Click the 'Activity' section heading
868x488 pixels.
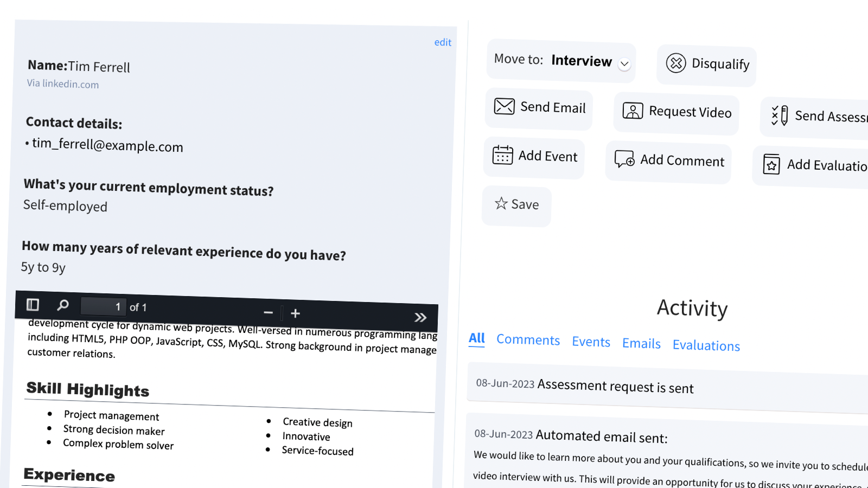tap(692, 308)
